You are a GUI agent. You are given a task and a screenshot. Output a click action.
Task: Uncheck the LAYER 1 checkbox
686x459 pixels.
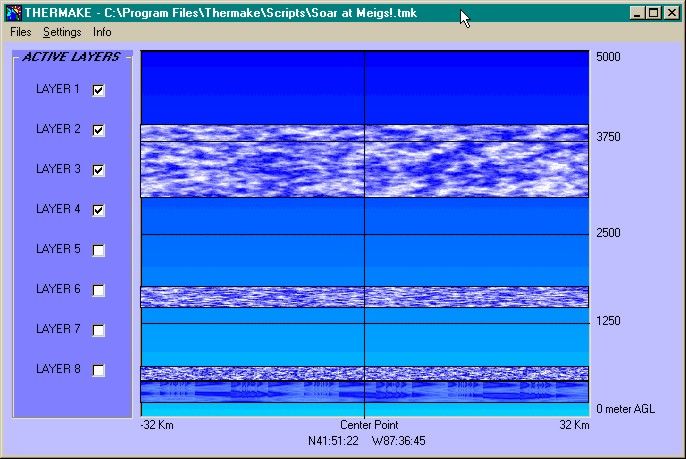pos(98,90)
